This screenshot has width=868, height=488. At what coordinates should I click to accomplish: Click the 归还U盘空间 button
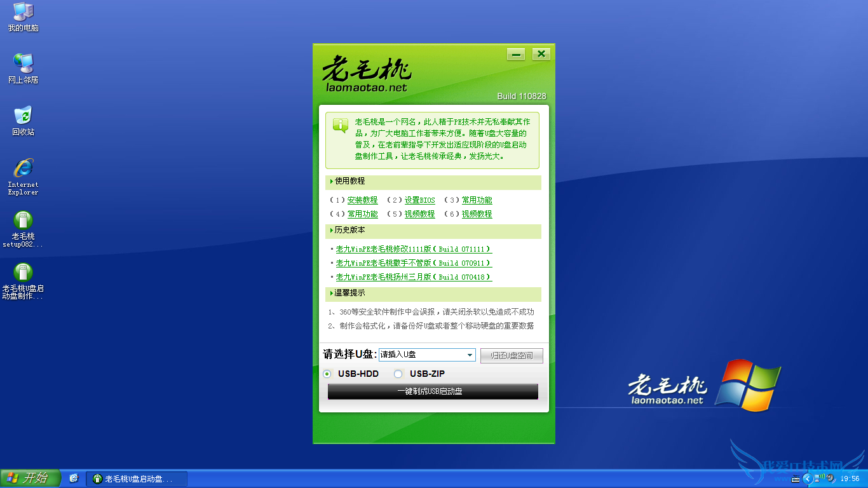point(512,356)
